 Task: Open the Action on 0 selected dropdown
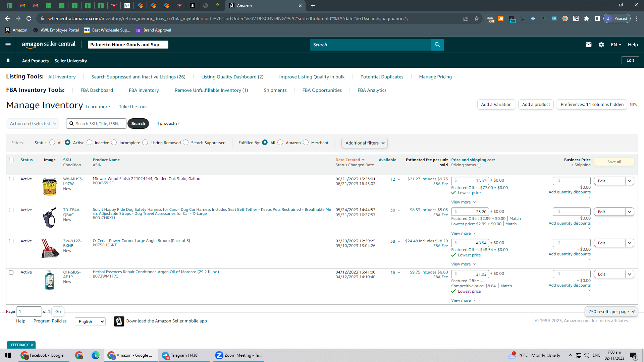(33, 124)
